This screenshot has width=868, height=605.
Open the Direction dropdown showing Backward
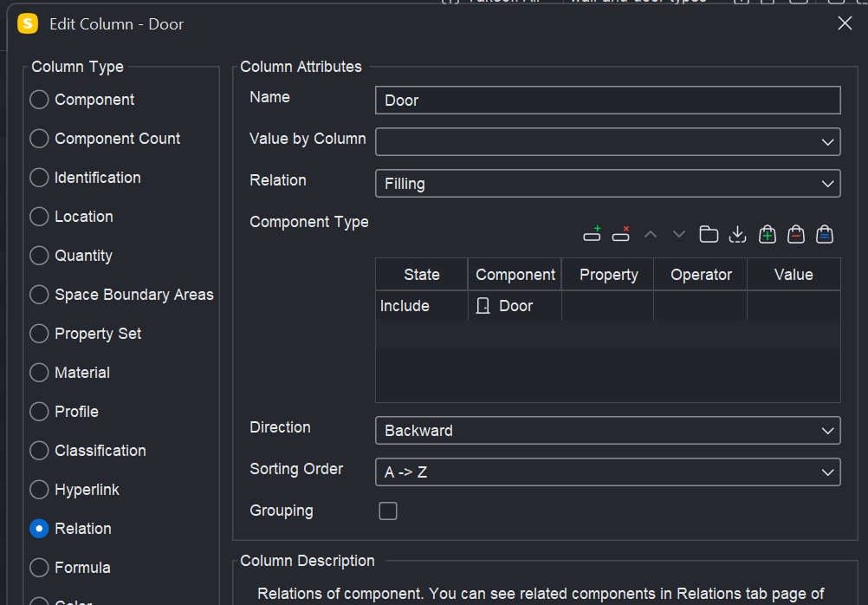pyautogui.click(x=608, y=431)
